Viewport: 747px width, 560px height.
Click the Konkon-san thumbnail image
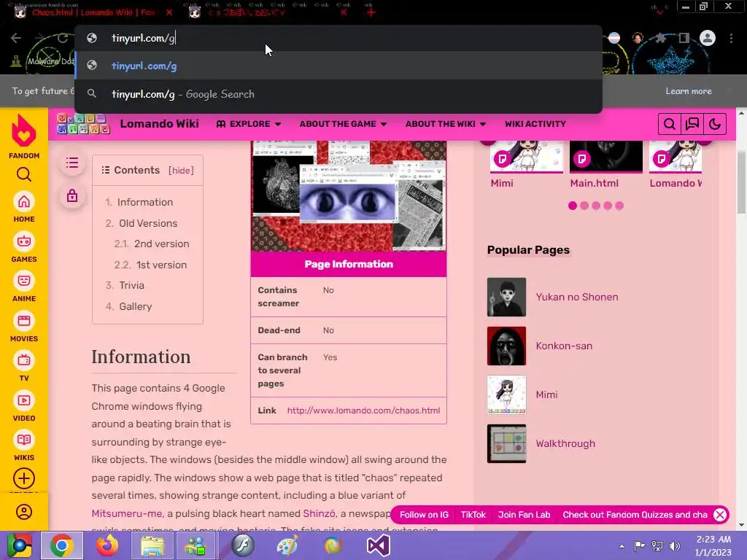[x=506, y=346]
